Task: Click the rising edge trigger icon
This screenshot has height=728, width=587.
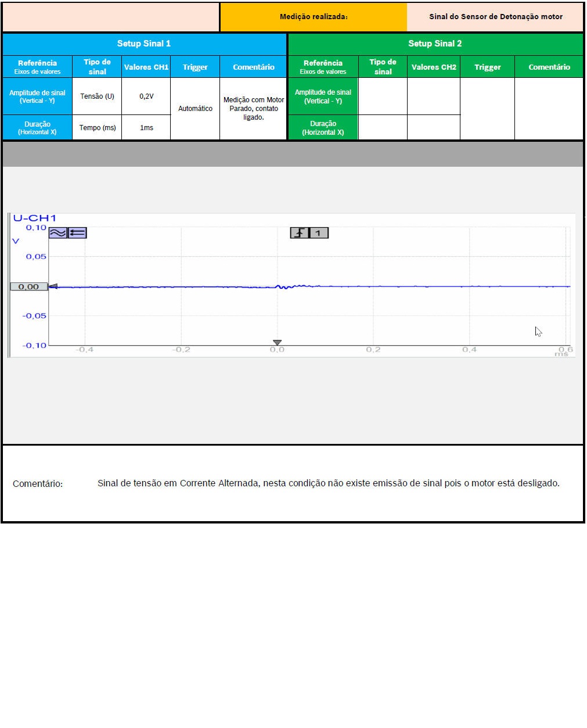Action: coord(299,233)
